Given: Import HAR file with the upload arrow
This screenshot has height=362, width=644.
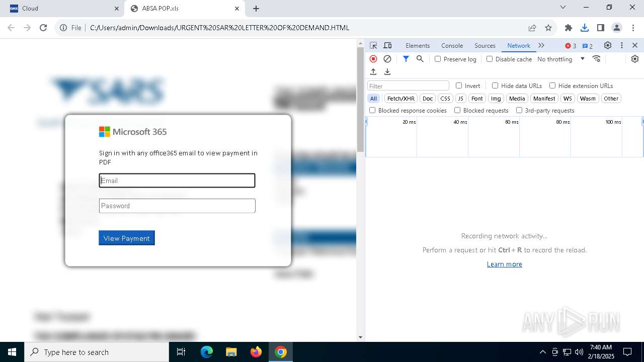Looking at the screenshot, I should click(x=373, y=72).
